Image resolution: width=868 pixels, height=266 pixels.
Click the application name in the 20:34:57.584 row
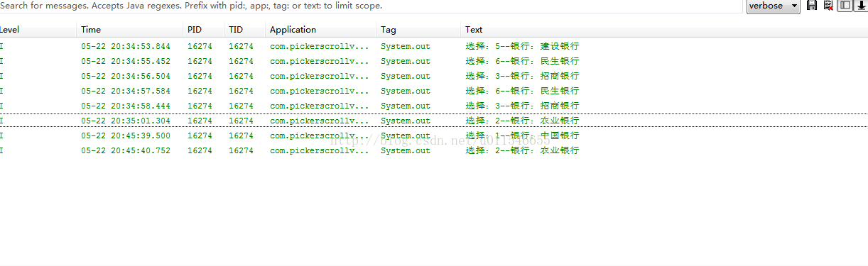(320, 91)
